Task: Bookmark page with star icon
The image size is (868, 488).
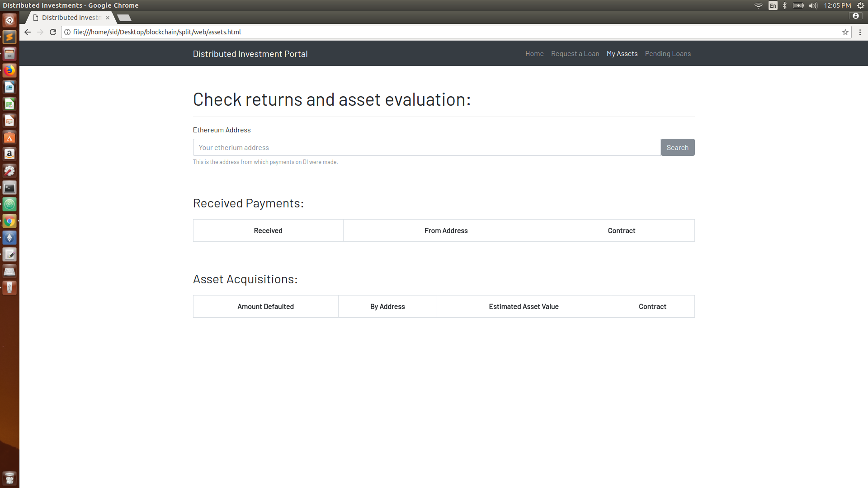Action: 845,32
